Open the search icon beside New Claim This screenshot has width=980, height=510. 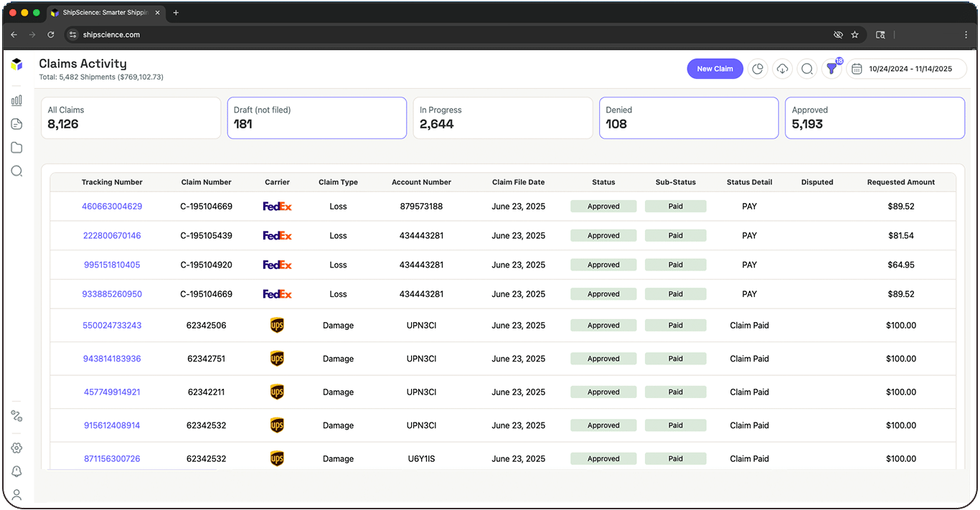806,68
